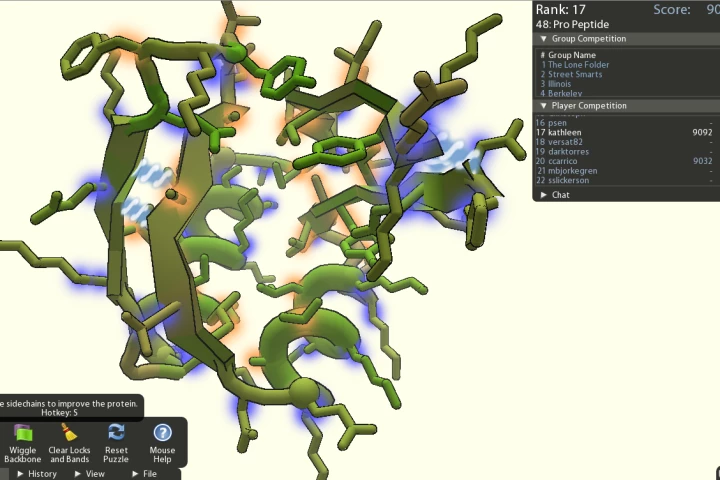720x480 pixels.
Task: Expand the History menu
Action: point(37,474)
